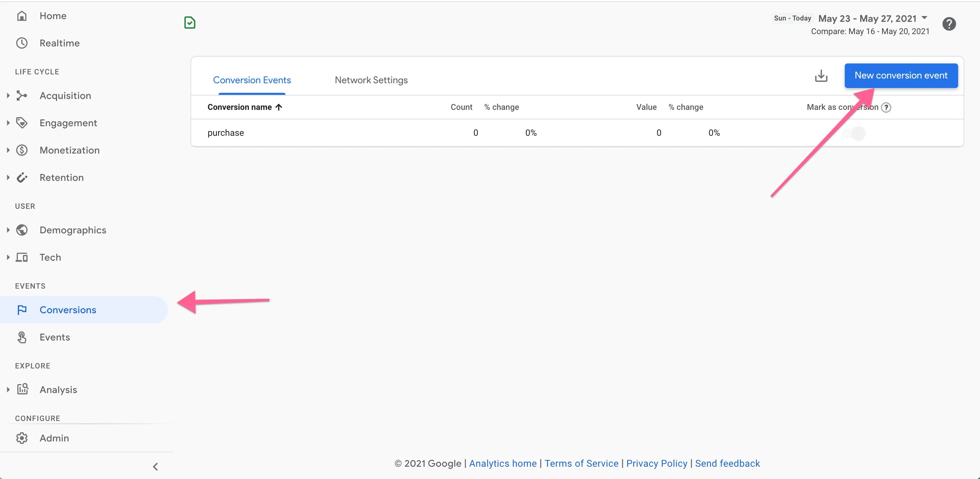The image size is (980, 479).
Task: Open Tech section via devices icon
Action: (x=22, y=257)
